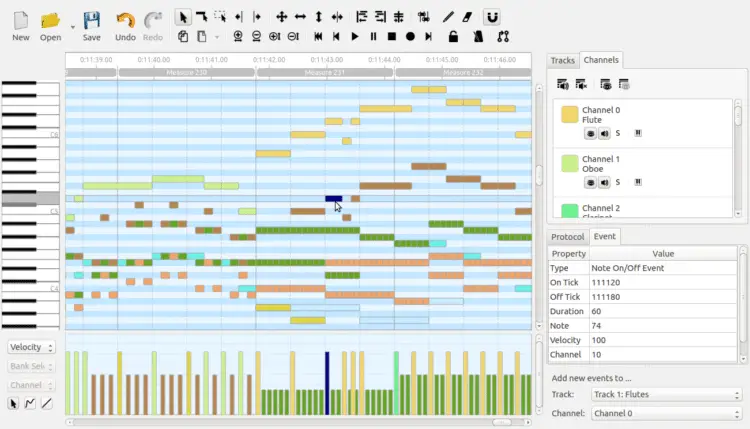Screen dimensions: 750x429
Task: Click the New file button
Action: 20,24
